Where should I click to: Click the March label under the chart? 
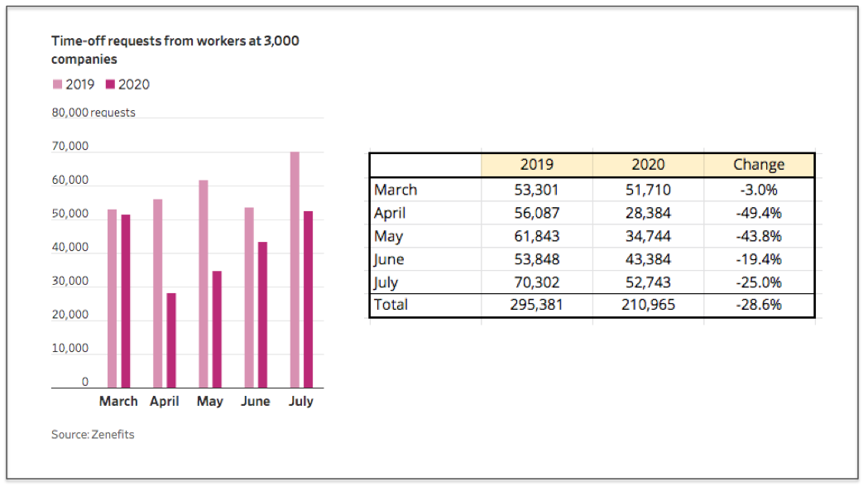pyautogui.click(x=118, y=401)
